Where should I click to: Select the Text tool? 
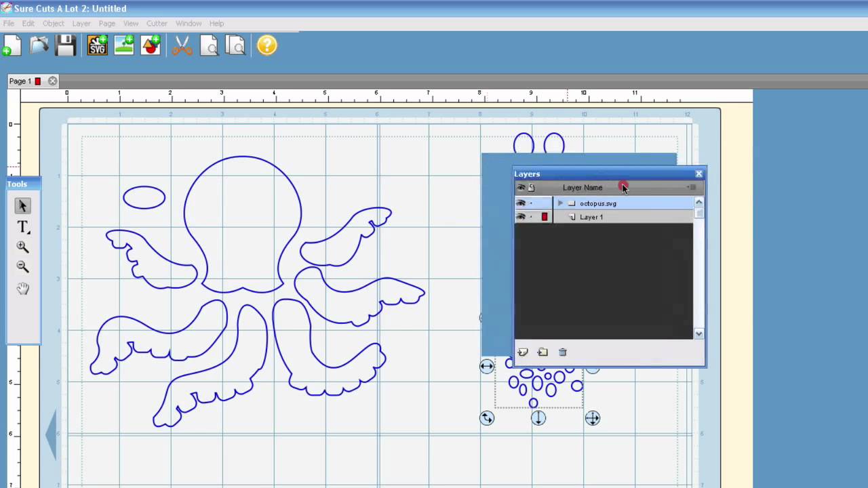coord(22,227)
